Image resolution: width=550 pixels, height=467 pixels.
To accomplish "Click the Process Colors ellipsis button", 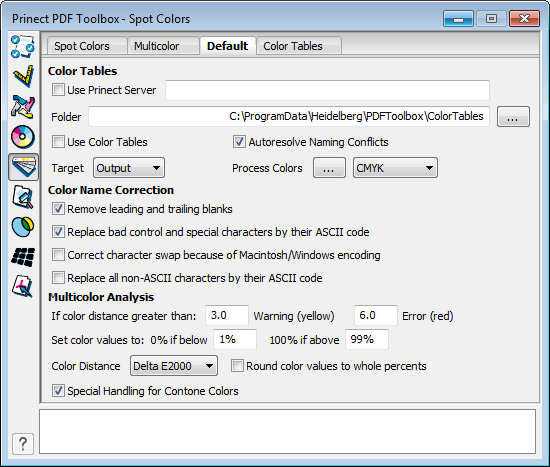I will click(329, 168).
